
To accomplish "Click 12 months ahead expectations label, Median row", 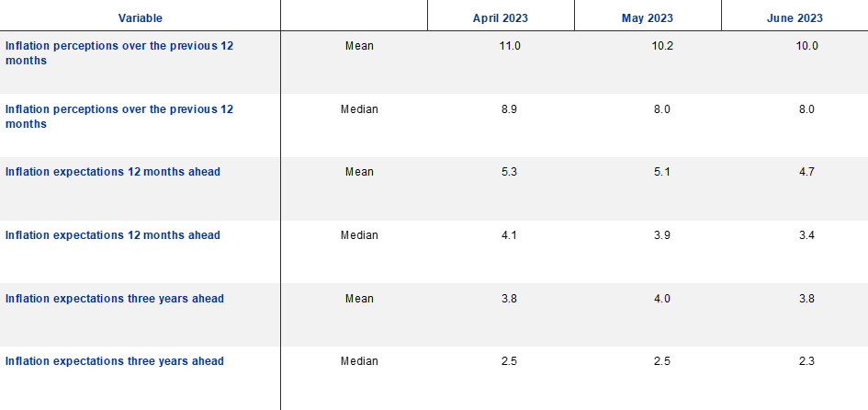I will coord(113,235).
